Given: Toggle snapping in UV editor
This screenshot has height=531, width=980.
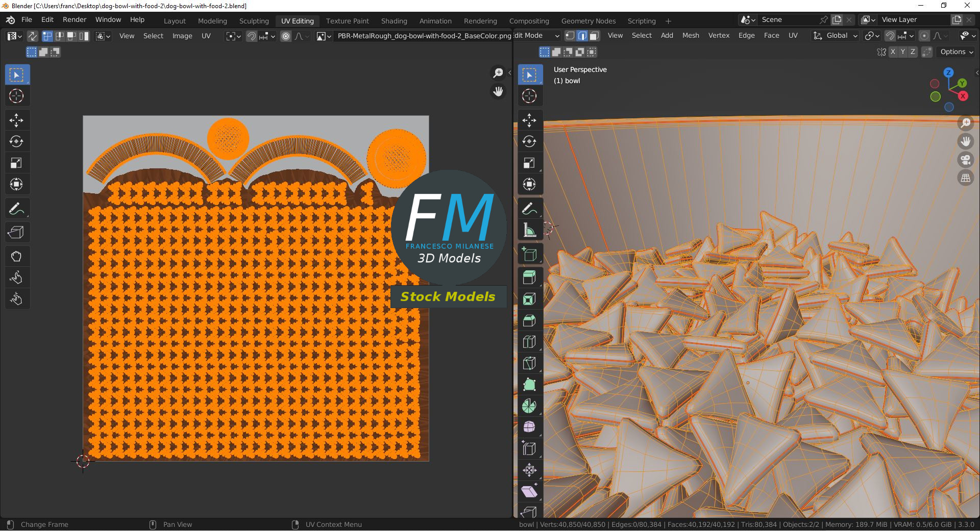Looking at the screenshot, I should click(252, 36).
